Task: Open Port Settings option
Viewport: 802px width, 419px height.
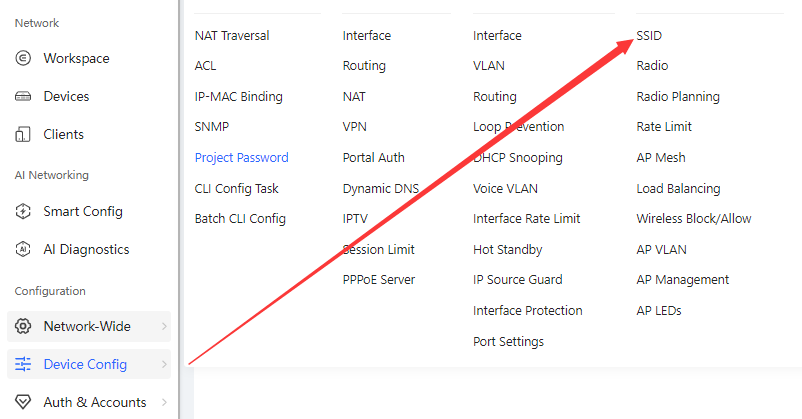Action: 508,341
